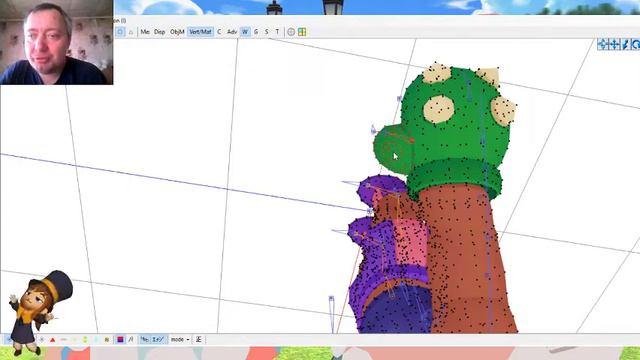
Task: Click the T toolbar button
Action: [x=277, y=32]
